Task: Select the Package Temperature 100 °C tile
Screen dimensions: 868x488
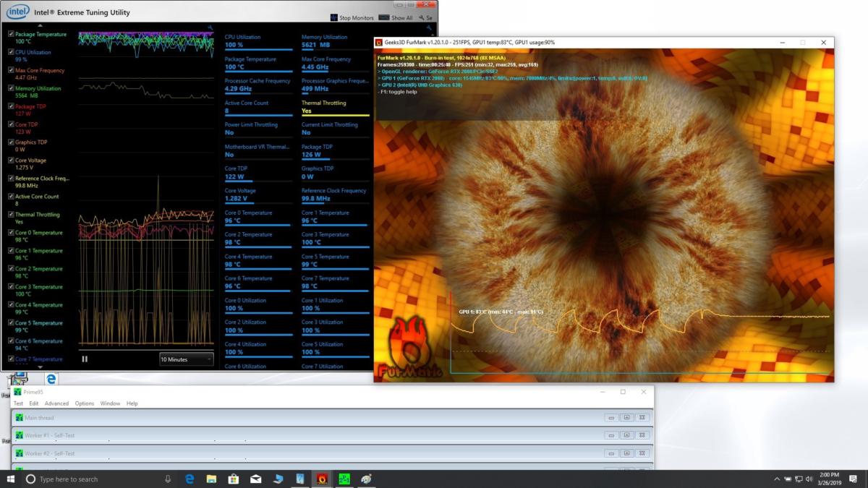Action: [x=259, y=64]
